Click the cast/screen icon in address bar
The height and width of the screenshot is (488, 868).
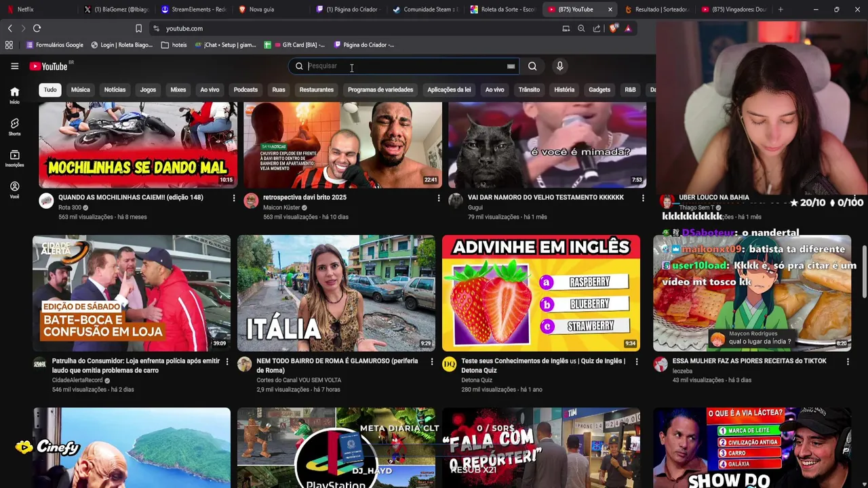tap(566, 28)
